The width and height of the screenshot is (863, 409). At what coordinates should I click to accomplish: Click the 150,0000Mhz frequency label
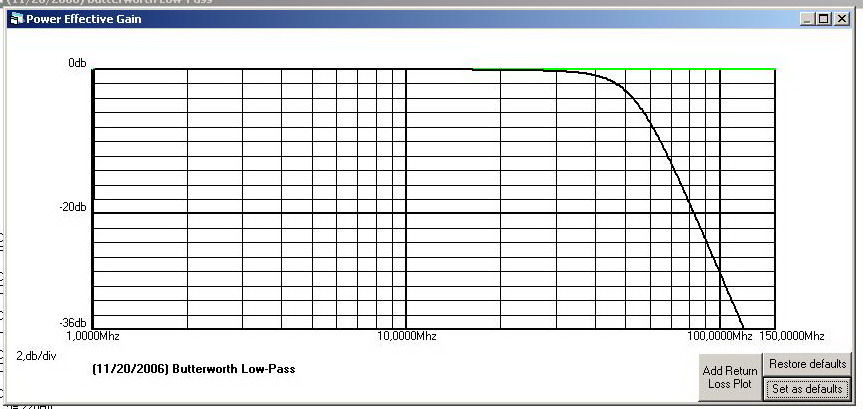(791, 336)
